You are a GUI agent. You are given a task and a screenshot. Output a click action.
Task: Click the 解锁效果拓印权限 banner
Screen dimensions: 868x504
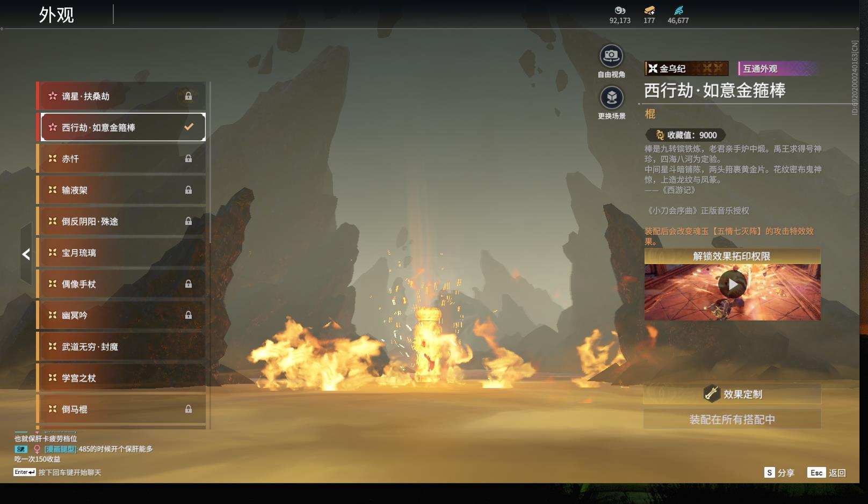point(732,256)
